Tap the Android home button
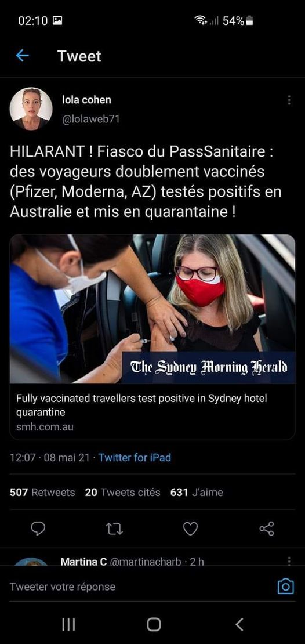The height and width of the screenshot is (644, 305). tap(154, 625)
